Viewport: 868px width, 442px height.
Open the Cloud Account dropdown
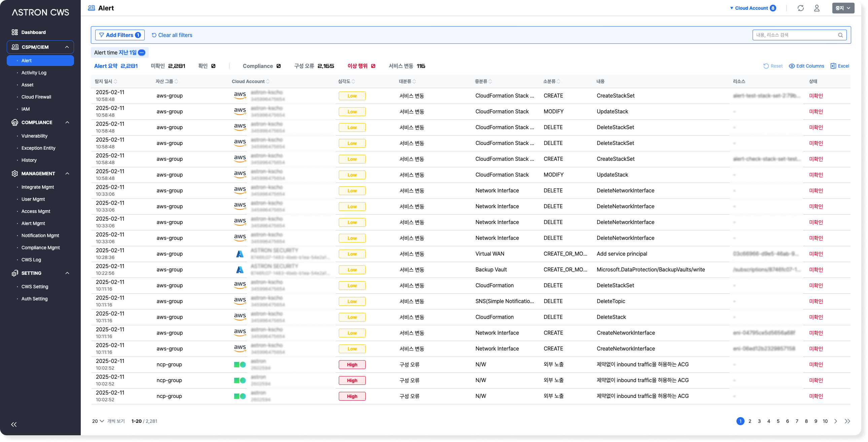[x=753, y=8]
